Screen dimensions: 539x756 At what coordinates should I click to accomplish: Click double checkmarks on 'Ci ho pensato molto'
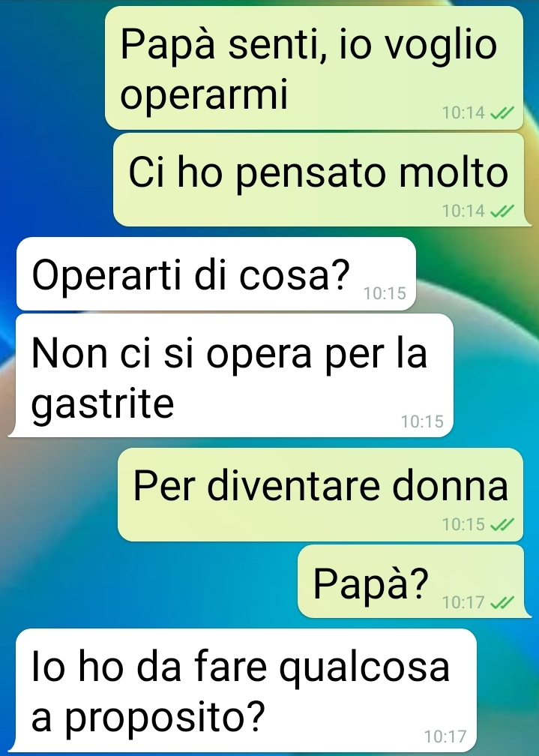click(x=502, y=211)
